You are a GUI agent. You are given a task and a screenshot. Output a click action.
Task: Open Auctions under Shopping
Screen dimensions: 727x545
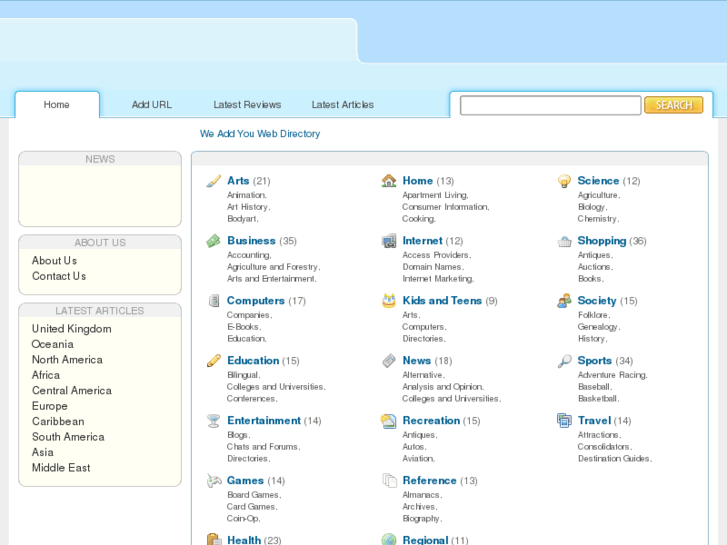pos(594,267)
